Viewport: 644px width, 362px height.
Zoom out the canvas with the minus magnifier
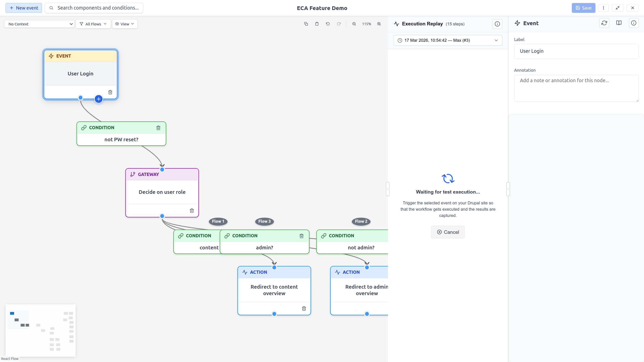pyautogui.click(x=354, y=24)
